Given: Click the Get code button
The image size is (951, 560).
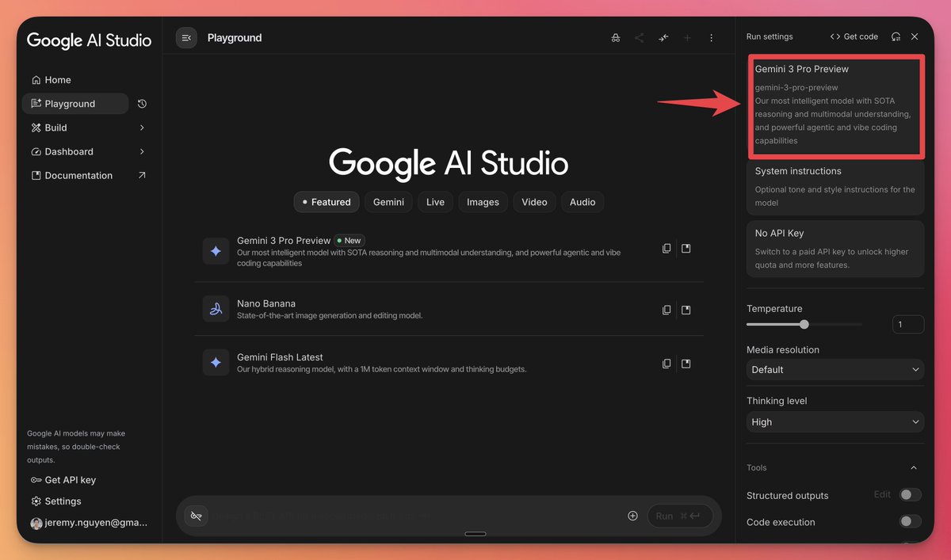Looking at the screenshot, I should coord(854,36).
